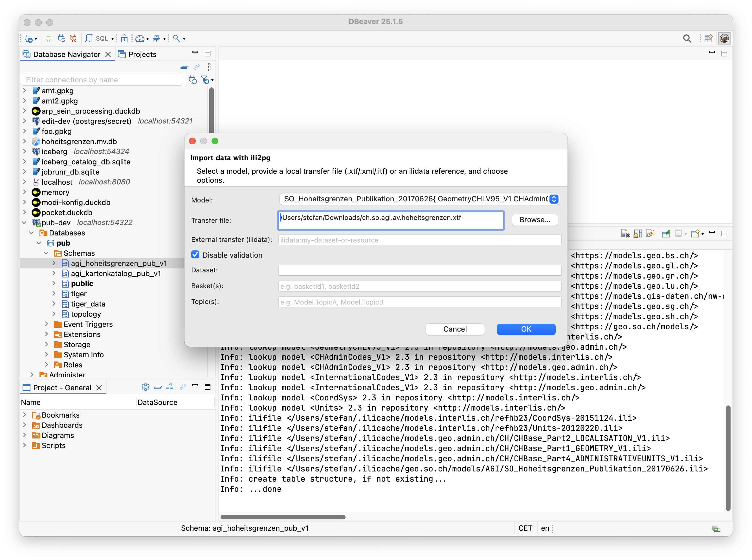The height and width of the screenshot is (560, 752).
Task: Expand the arp_sein_processing.duckdb connection
Action: pos(24,111)
